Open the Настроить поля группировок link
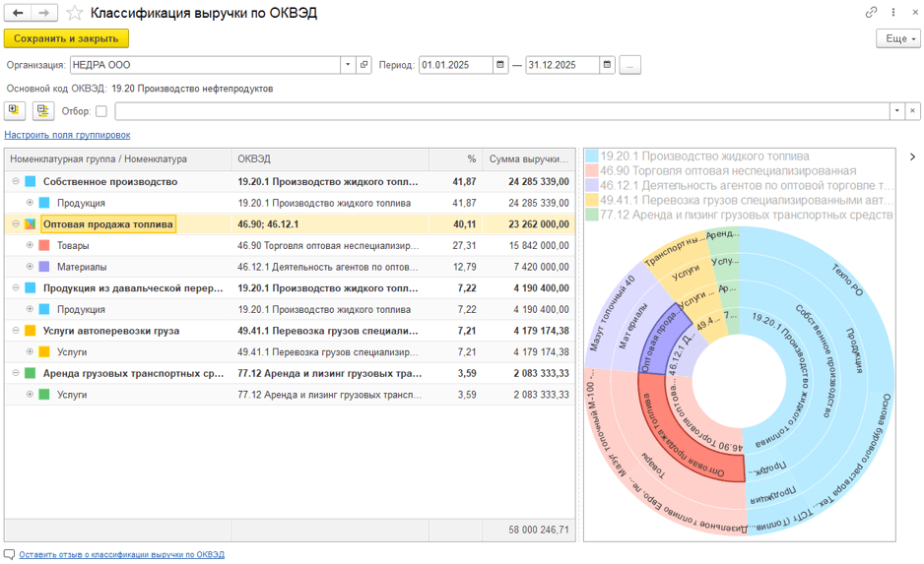The height and width of the screenshot is (564, 924). pos(67,135)
